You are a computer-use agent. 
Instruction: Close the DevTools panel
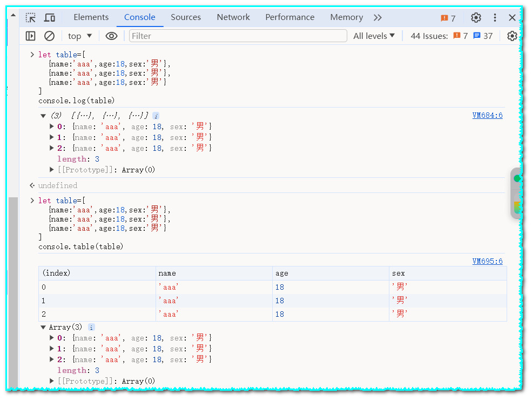[512, 17]
